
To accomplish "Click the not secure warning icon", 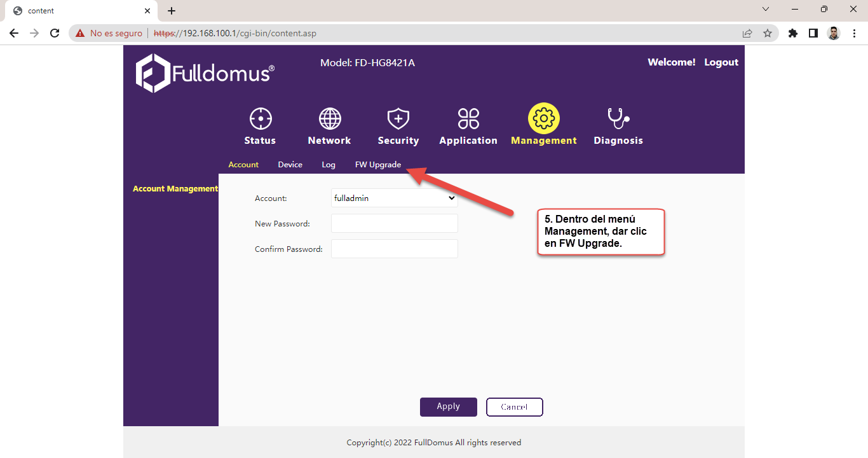I will [x=80, y=33].
